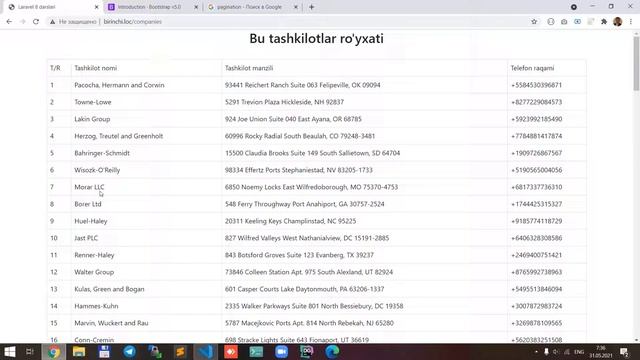Bookmark this page with the star icon
The width and height of the screenshot is (640, 360).
(x=534, y=22)
